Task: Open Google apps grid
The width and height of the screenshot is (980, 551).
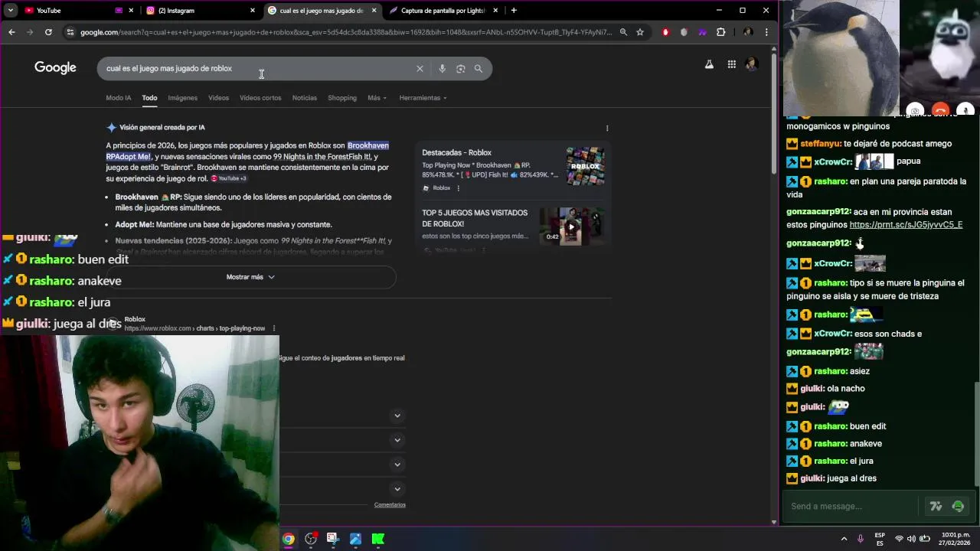Action: coord(732,65)
